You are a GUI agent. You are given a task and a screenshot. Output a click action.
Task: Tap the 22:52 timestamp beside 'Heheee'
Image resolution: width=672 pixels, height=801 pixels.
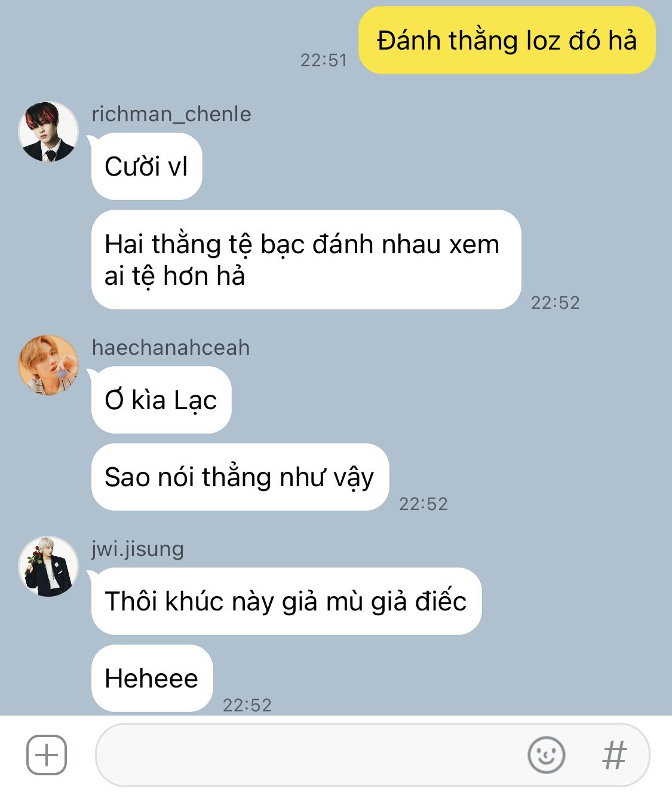coord(247,705)
